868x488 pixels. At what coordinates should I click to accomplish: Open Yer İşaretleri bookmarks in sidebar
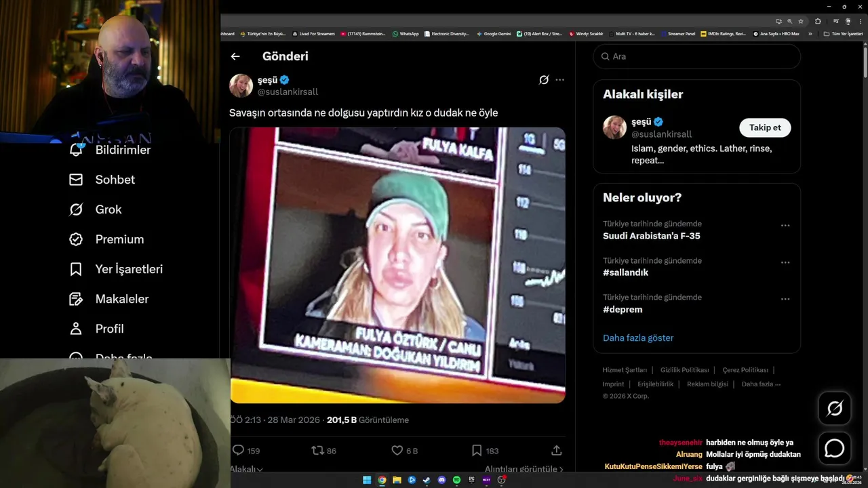(x=116, y=269)
